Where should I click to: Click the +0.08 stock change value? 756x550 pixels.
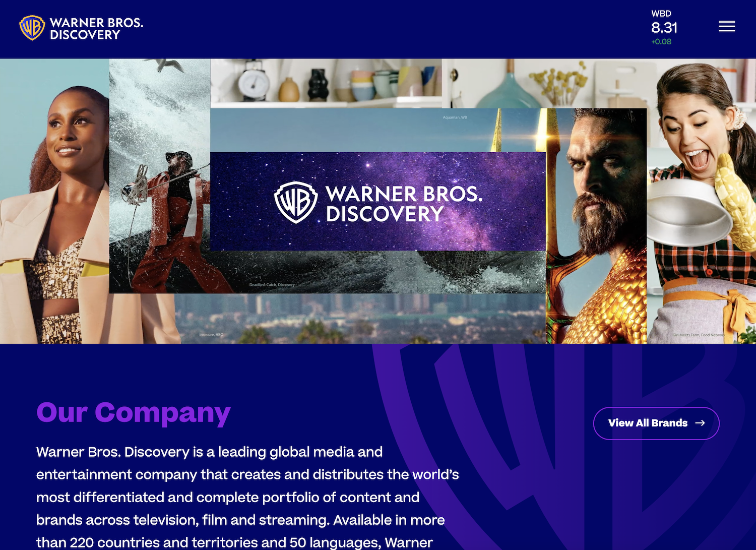pos(661,42)
